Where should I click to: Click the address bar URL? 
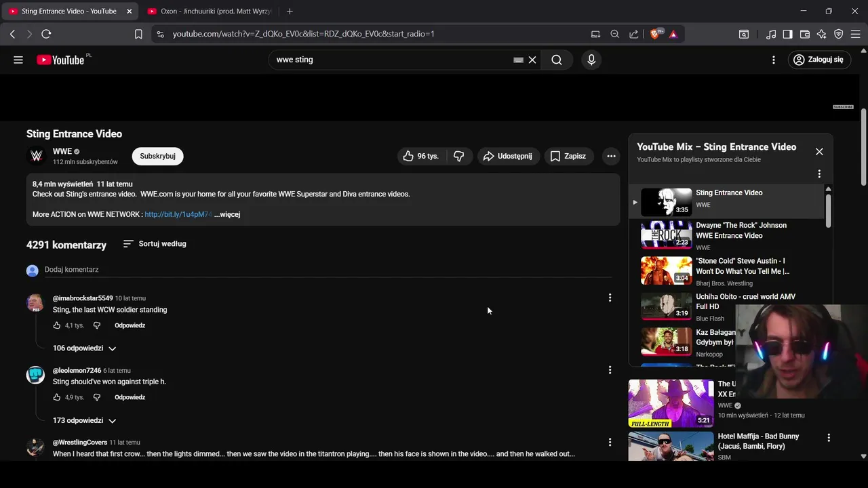pos(304,34)
